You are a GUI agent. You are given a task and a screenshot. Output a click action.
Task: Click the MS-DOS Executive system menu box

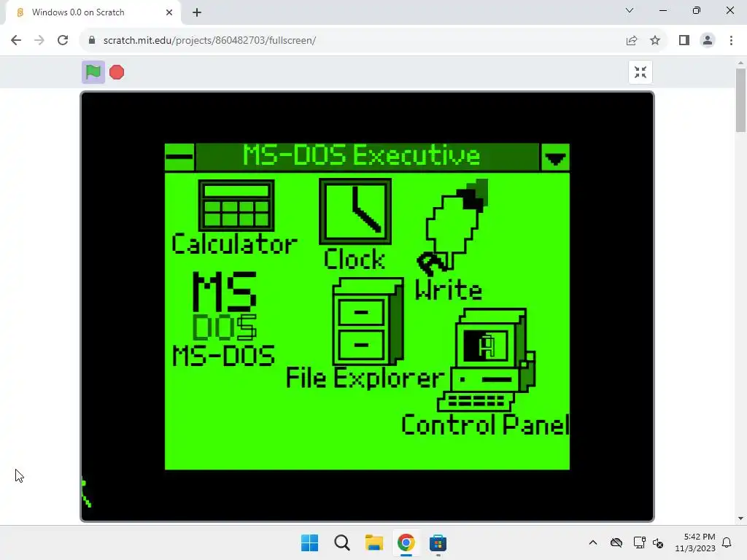(179, 157)
